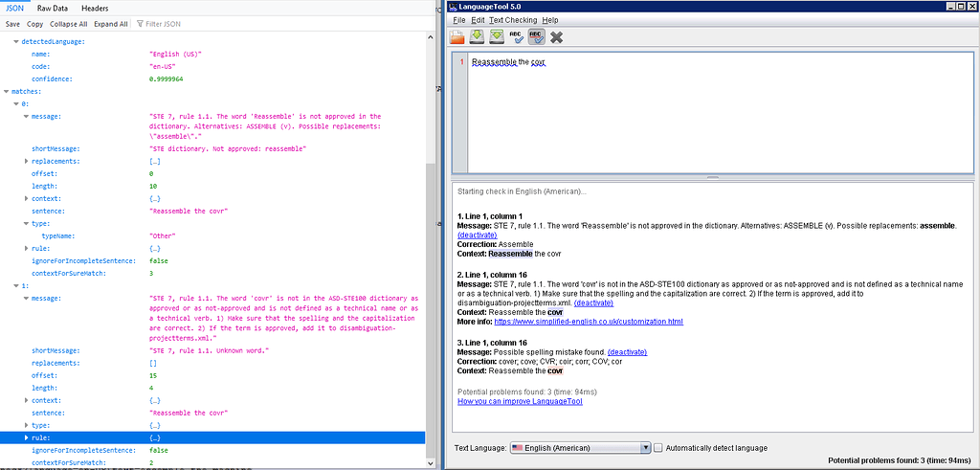Expand the rule node under match 0
Viewport: 980px width, 470px height.
tap(26, 248)
